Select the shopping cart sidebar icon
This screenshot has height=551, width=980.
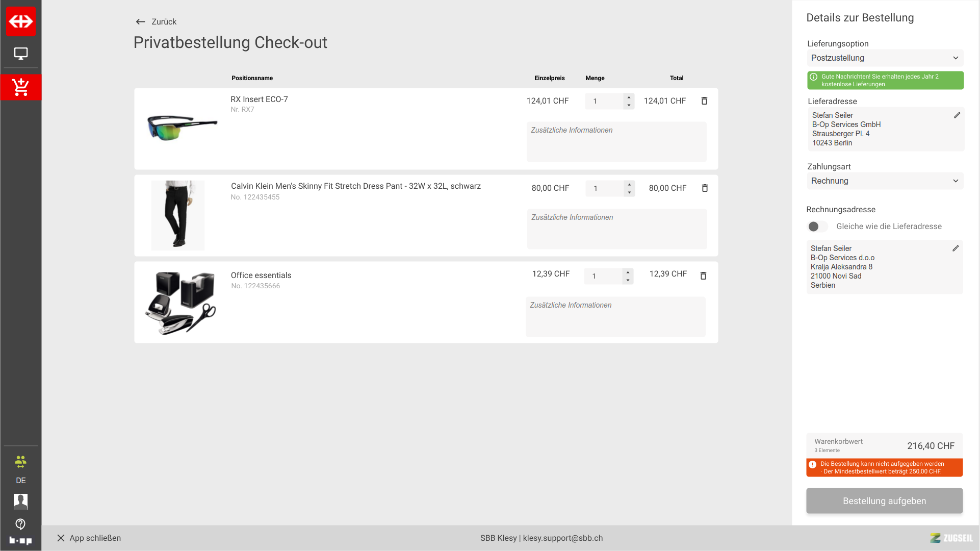[x=20, y=87]
